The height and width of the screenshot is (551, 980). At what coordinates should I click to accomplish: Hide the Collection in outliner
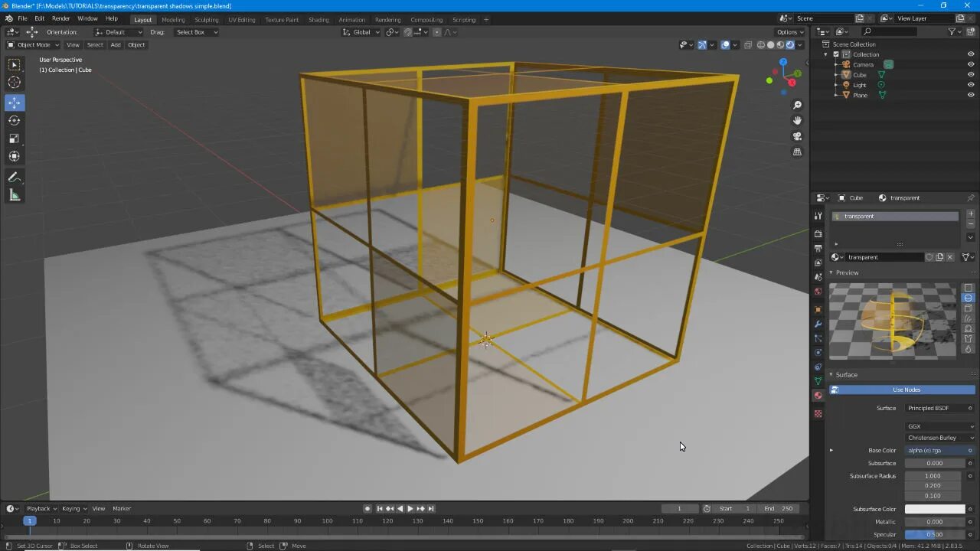971,54
